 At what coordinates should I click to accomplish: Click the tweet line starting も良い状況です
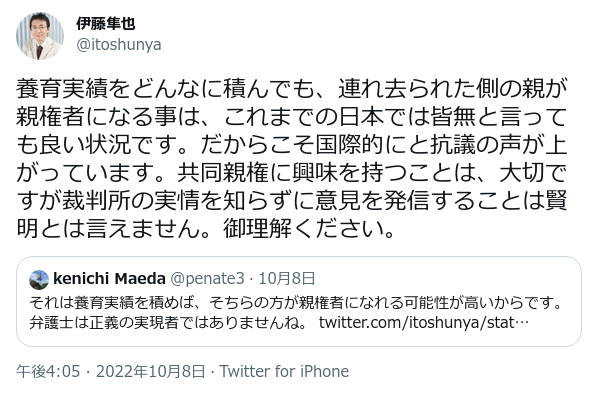(x=292, y=144)
